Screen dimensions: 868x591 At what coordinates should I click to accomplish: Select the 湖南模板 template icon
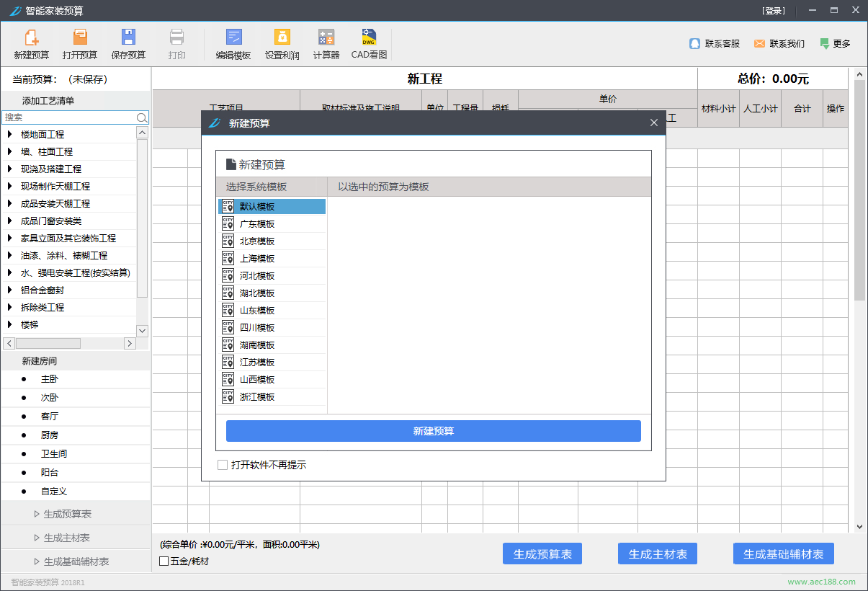(x=228, y=345)
